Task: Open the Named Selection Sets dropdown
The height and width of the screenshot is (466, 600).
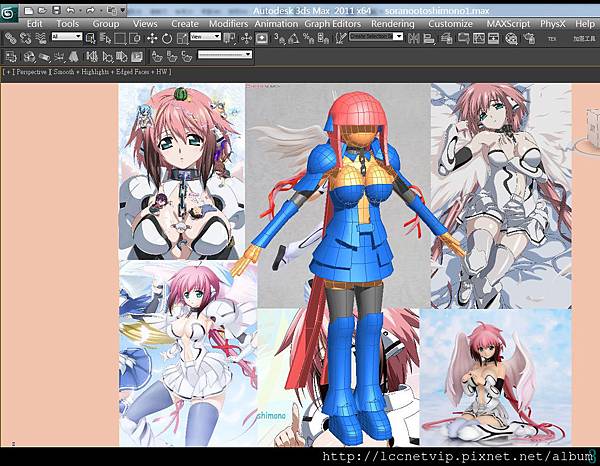Action: [x=376, y=37]
